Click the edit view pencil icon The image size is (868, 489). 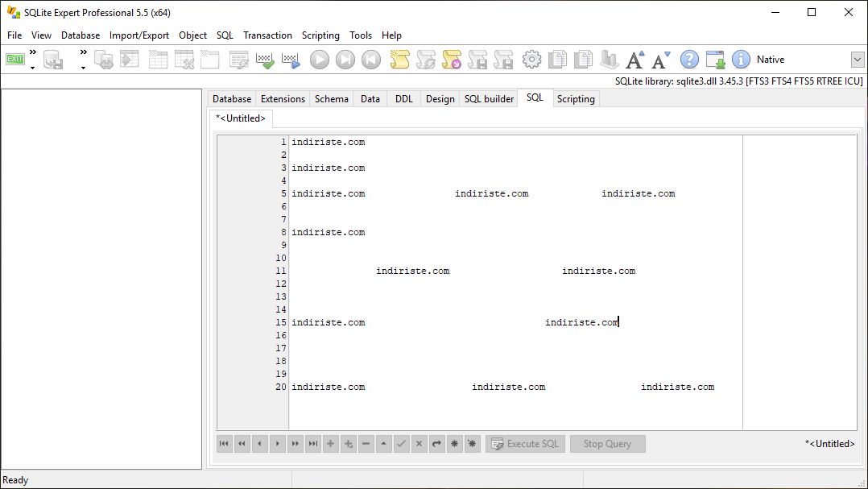[x=239, y=60]
